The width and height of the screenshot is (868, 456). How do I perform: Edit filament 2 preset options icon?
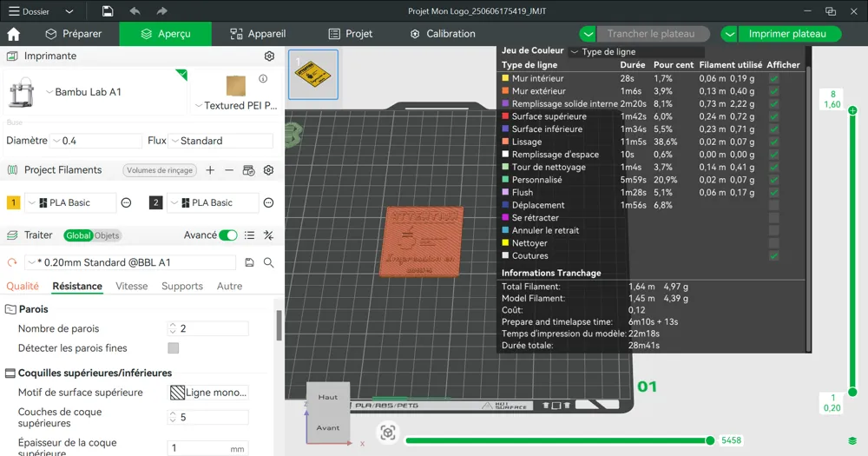pyautogui.click(x=268, y=202)
